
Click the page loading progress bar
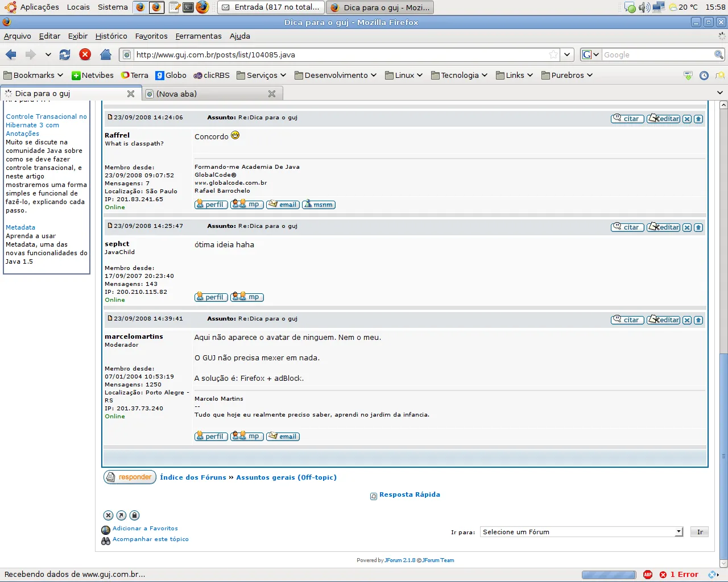click(x=609, y=575)
